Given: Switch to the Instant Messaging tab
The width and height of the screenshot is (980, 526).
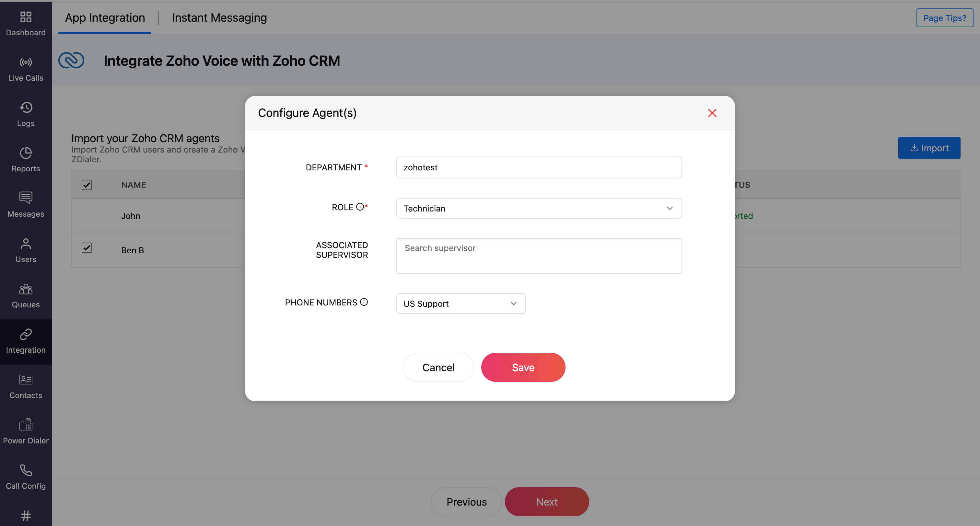Looking at the screenshot, I should [219, 18].
